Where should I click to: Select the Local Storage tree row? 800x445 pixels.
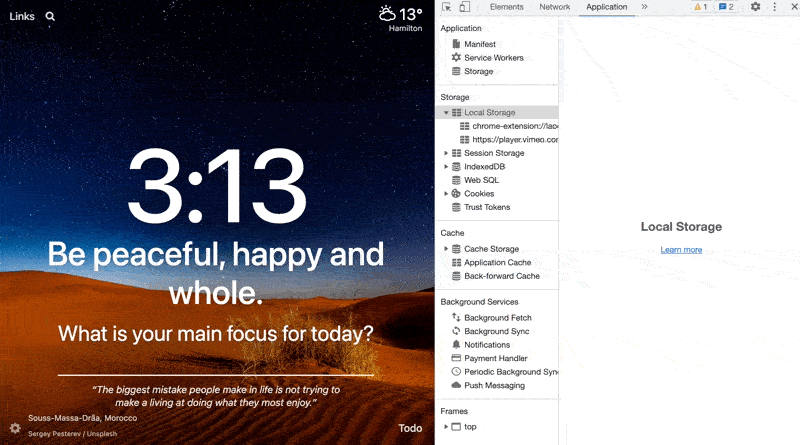[x=497, y=112]
